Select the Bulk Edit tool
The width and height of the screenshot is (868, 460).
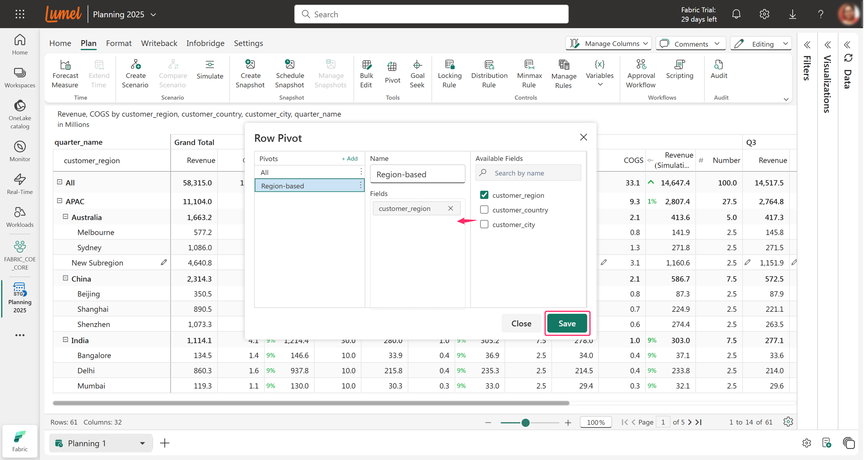tap(366, 74)
